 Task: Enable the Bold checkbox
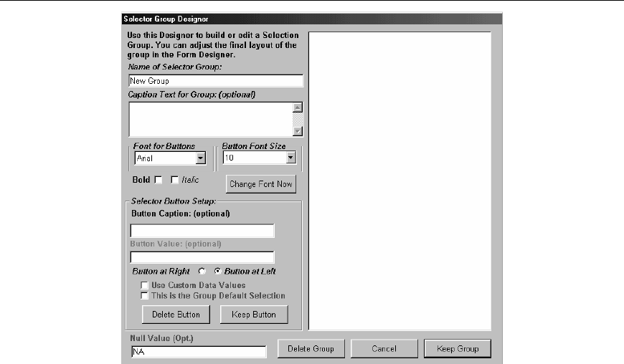[x=159, y=180]
